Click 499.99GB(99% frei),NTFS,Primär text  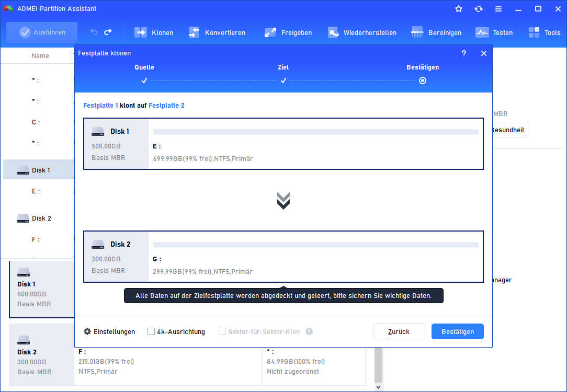tap(203, 158)
